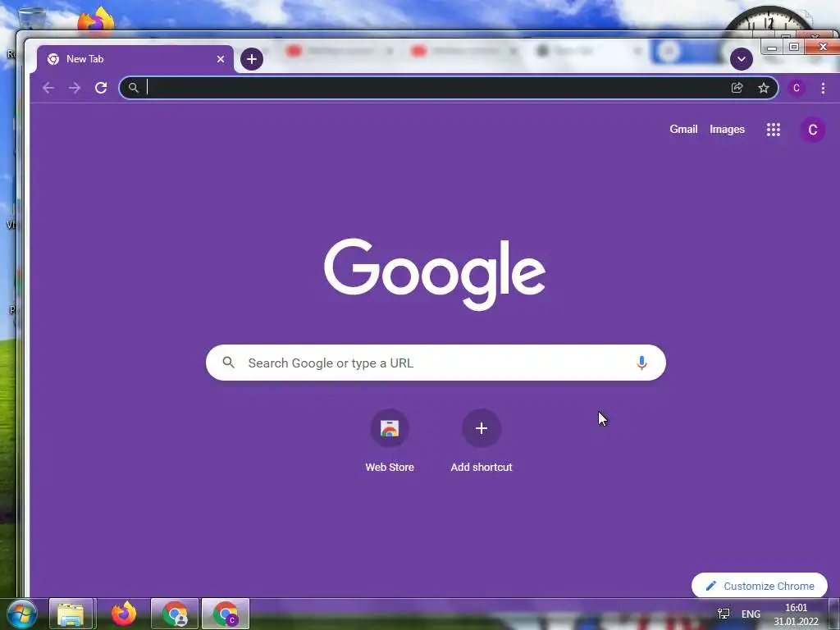This screenshot has width=840, height=630.
Task: Open Firefox desktop icon
Action: [x=97, y=21]
